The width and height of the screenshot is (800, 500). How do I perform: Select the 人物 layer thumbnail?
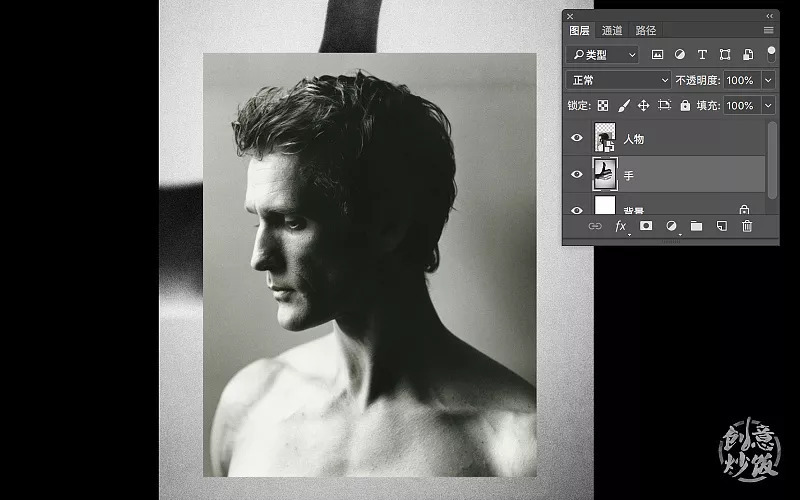pos(605,138)
